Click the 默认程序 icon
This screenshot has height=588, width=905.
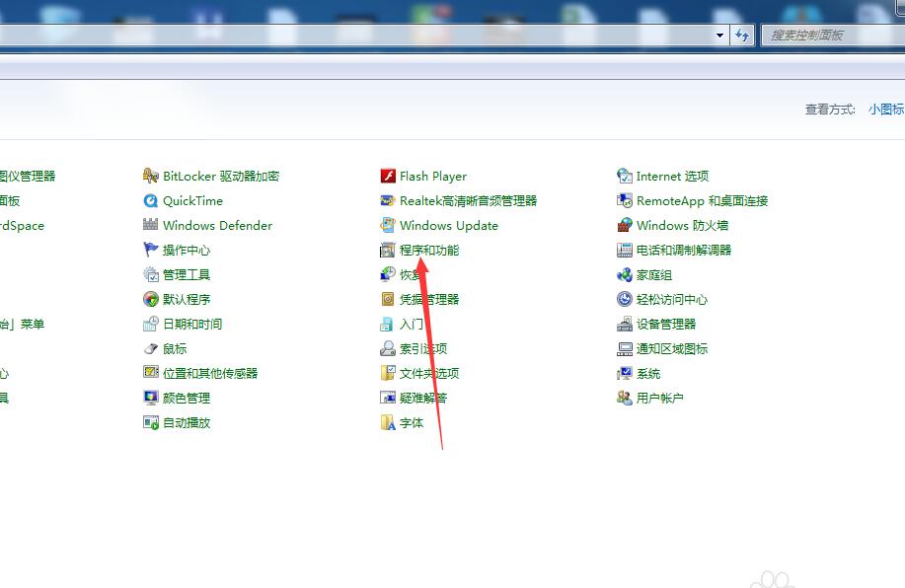[x=151, y=299]
